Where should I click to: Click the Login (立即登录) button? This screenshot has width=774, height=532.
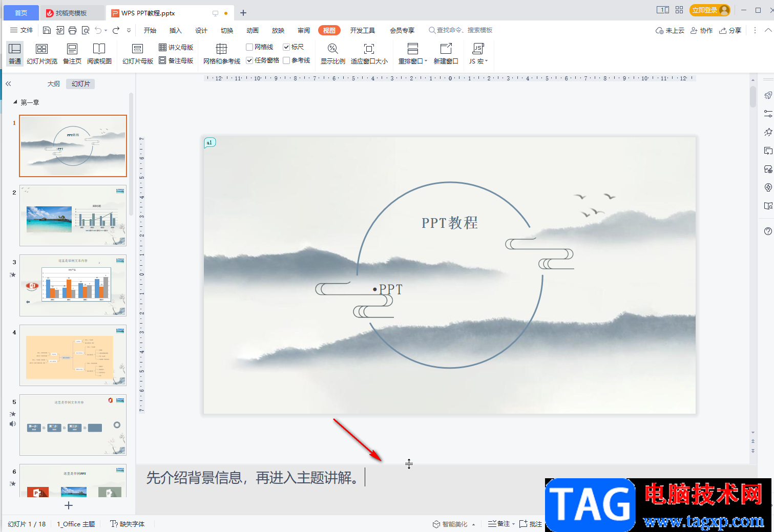click(x=710, y=10)
